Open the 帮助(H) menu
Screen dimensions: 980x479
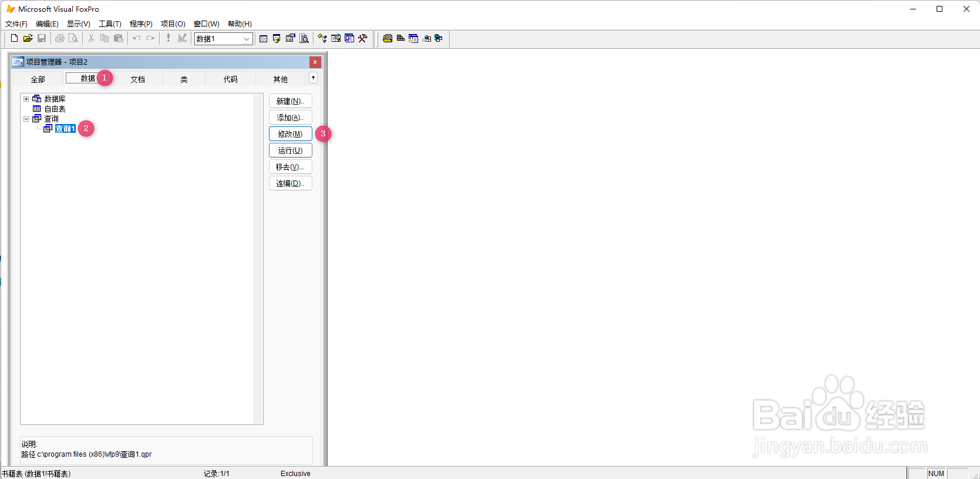point(240,24)
